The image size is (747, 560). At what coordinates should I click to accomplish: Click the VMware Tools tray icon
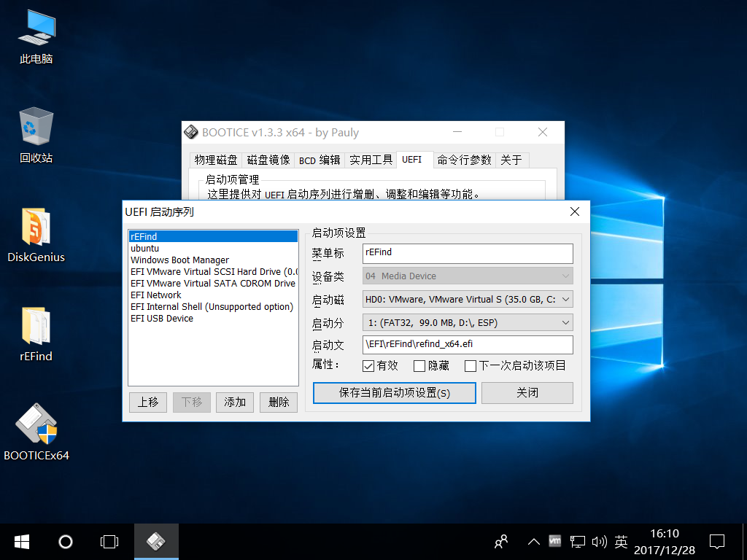555,541
